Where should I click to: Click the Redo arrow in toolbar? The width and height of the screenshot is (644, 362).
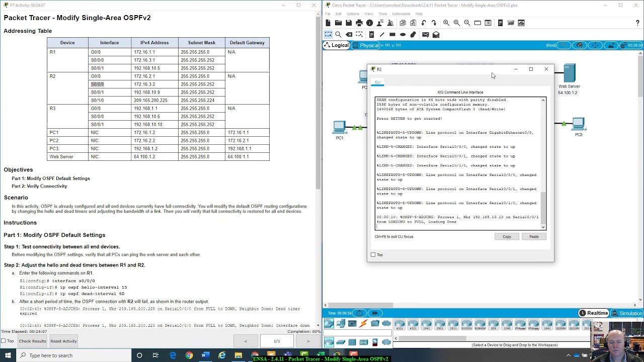tap(434, 23)
